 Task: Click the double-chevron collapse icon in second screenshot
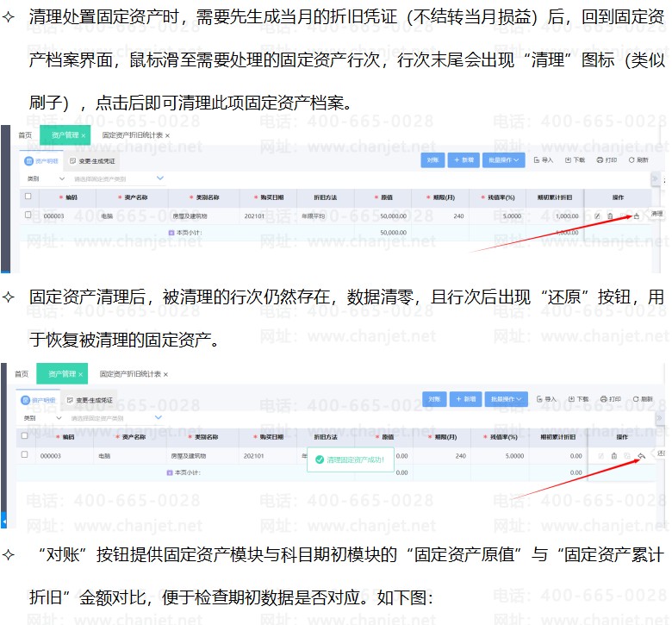(659, 417)
